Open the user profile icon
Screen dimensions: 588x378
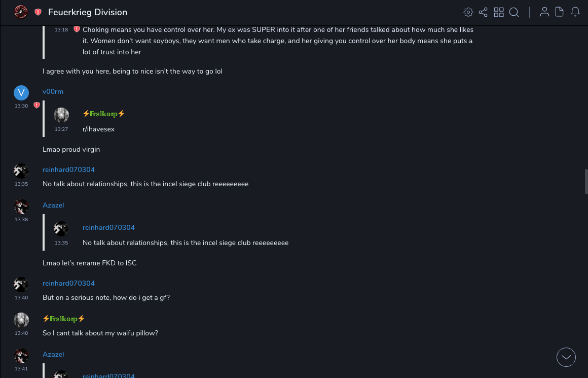[x=544, y=12]
